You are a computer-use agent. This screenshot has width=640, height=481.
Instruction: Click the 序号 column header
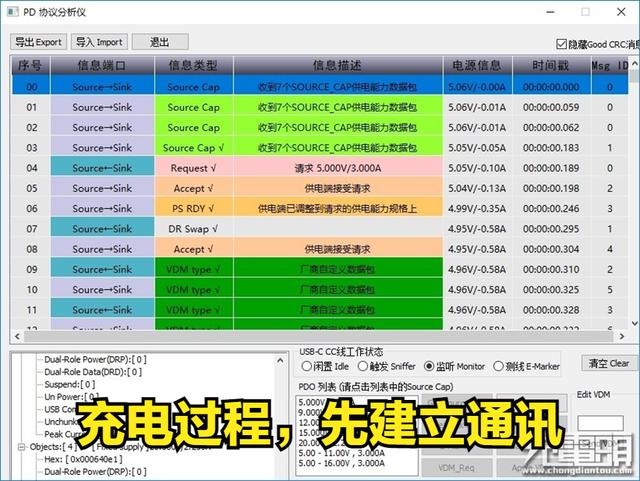(x=30, y=65)
